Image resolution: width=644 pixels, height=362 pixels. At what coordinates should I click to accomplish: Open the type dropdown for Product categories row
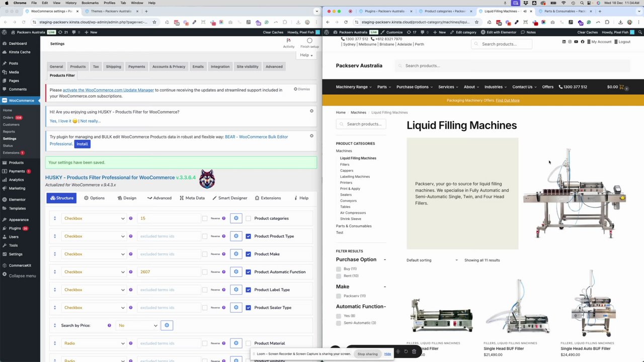tap(94, 218)
